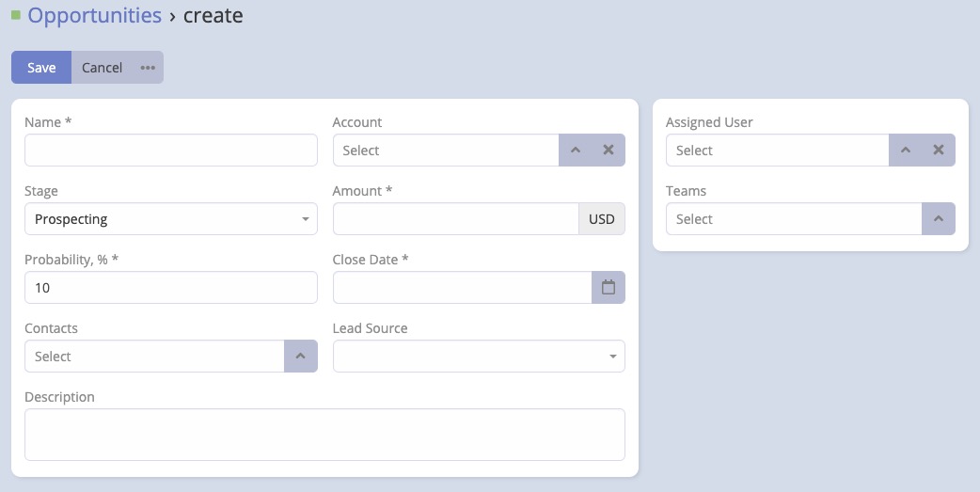Viewport: 980px width, 492px height.
Task: Clear Assigned User with the X
Action: pyautogui.click(x=938, y=150)
